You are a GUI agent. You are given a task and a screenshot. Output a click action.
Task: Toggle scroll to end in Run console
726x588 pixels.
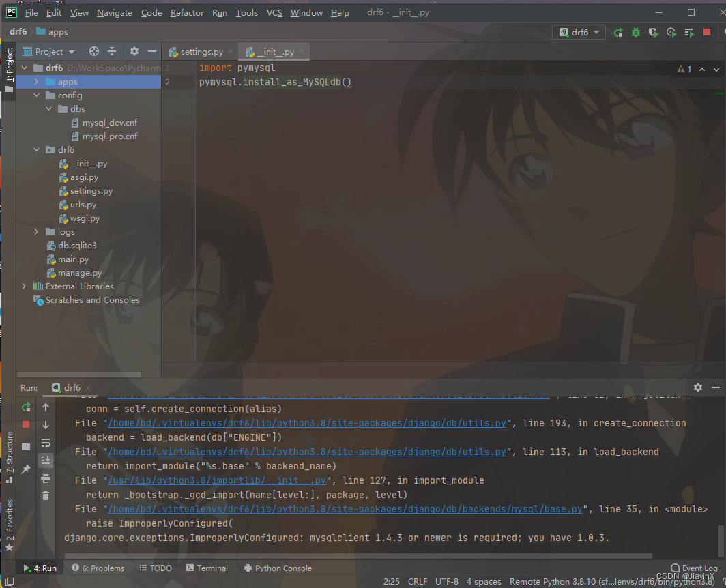[45, 460]
